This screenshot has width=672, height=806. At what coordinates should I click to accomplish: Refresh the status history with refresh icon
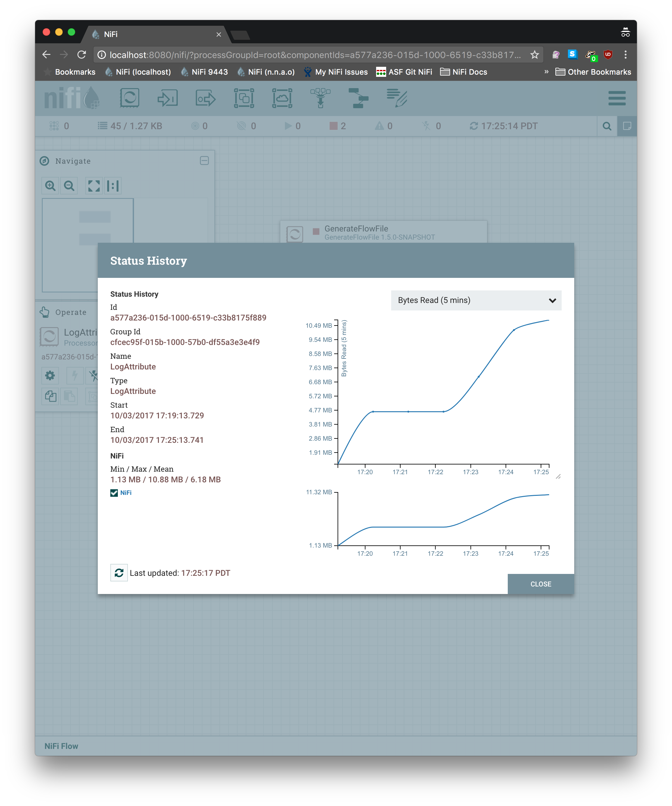point(119,573)
